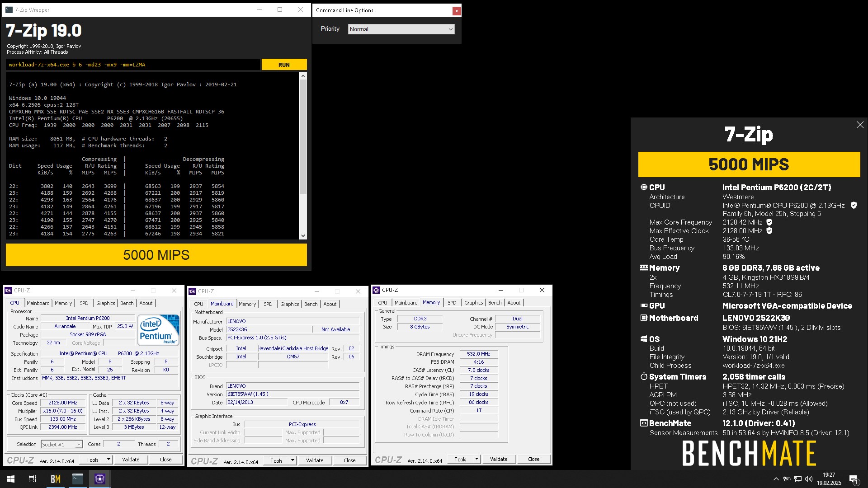Open Graphics tab in CPU-Z Mainboard window
This screenshot has width=868, height=488.
[289, 304]
